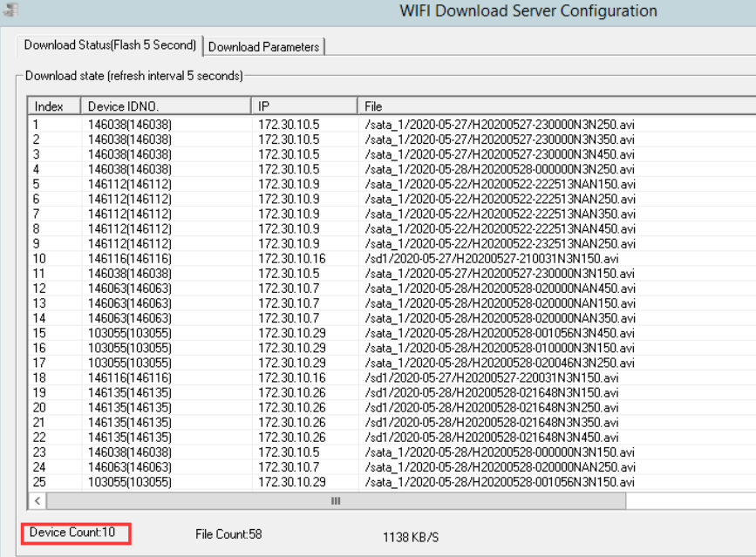Select row 3 file H20200527-230000N3N450.avi
Screen dimensions: 756x557
tap(500, 154)
